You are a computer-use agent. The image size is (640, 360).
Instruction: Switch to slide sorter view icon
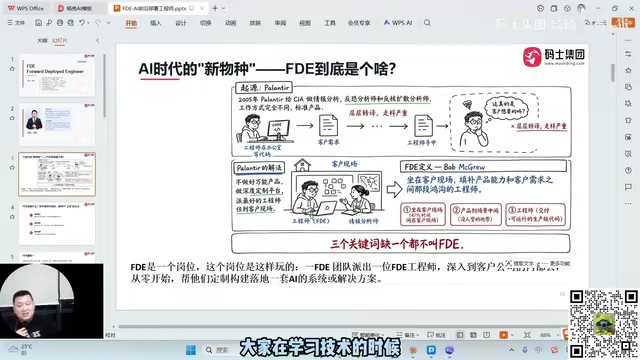(x=473, y=335)
